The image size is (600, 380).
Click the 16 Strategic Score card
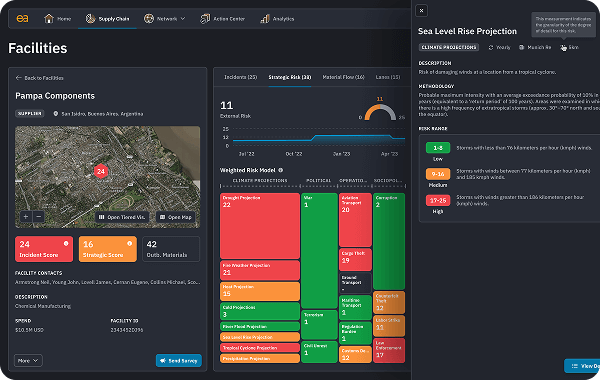coord(108,249)
